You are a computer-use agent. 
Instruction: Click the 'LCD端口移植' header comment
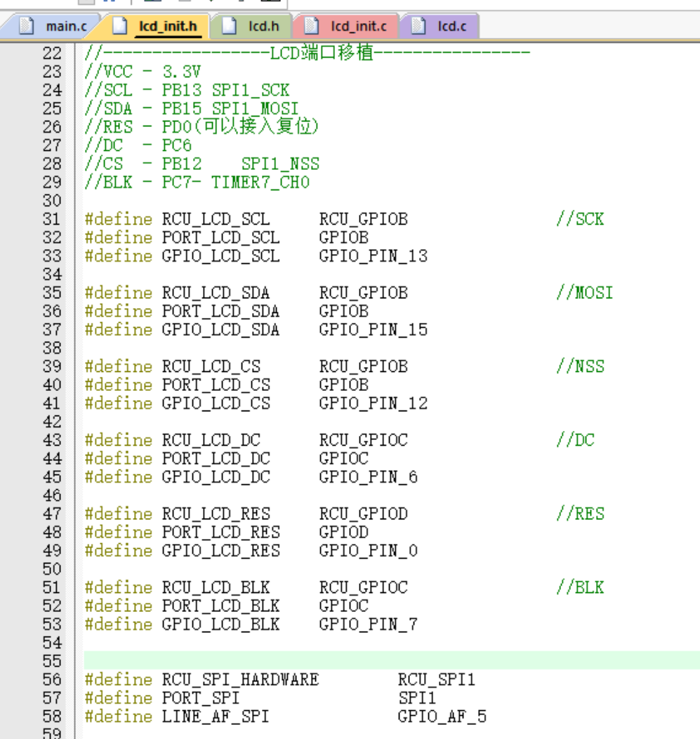322,53
